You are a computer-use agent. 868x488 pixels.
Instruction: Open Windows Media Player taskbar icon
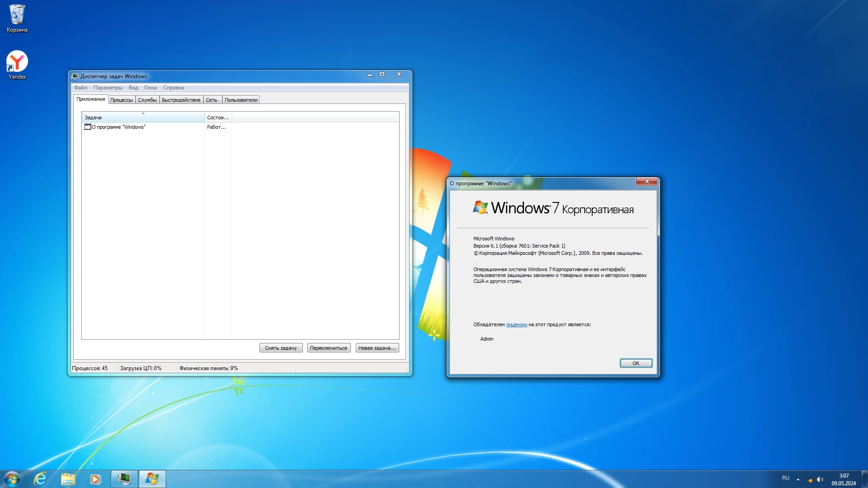pyautogui.click(x=95, y=479)
